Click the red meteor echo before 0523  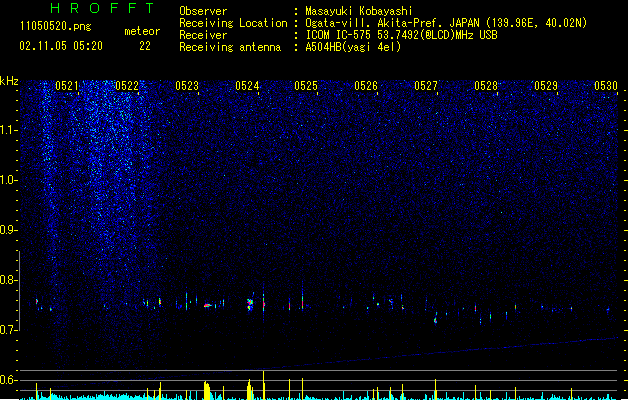(160, 301)
